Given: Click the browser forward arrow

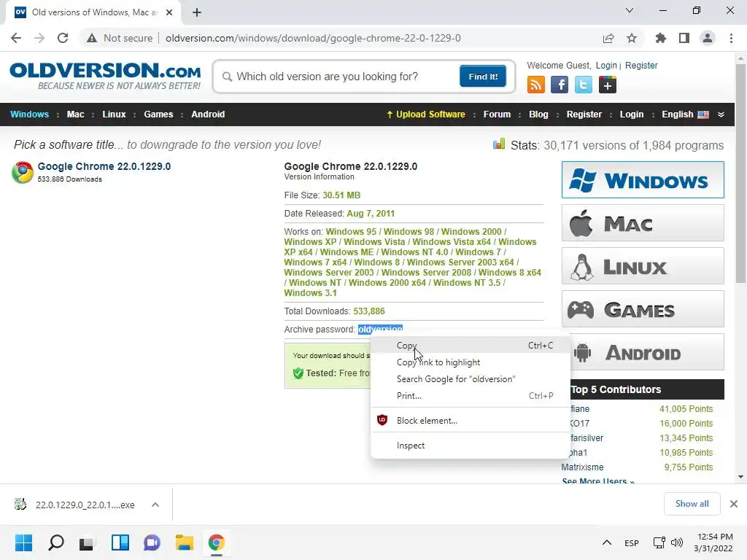Looking at the screenshot, I should click(x=39, y=38).
